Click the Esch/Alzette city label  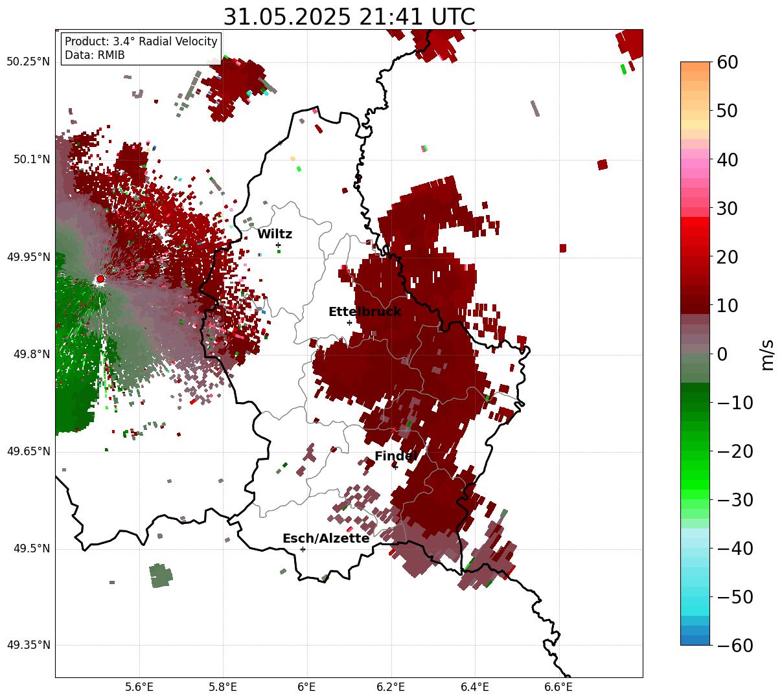coord(326,539)
